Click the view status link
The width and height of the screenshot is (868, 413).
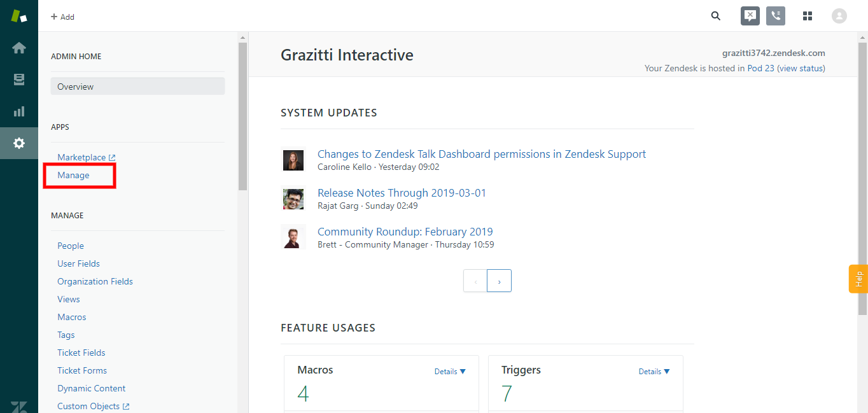[801, 68]
